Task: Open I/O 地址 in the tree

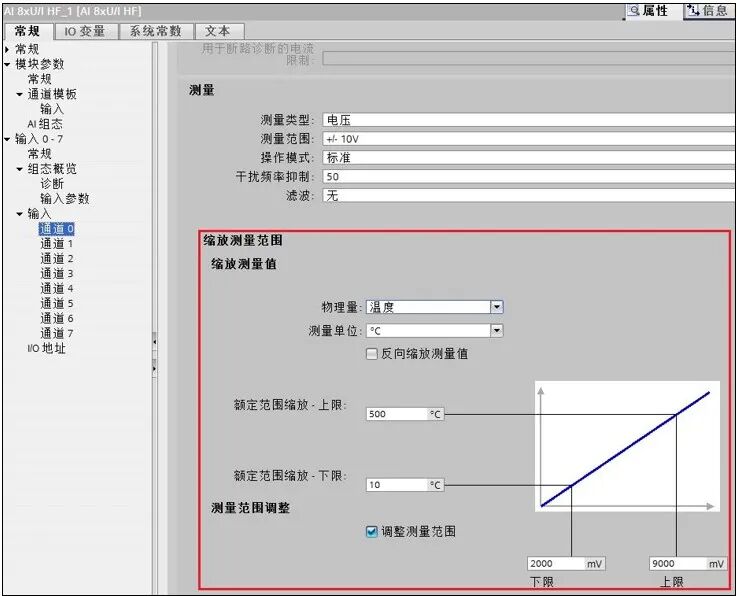Action: tap(47, 348)
